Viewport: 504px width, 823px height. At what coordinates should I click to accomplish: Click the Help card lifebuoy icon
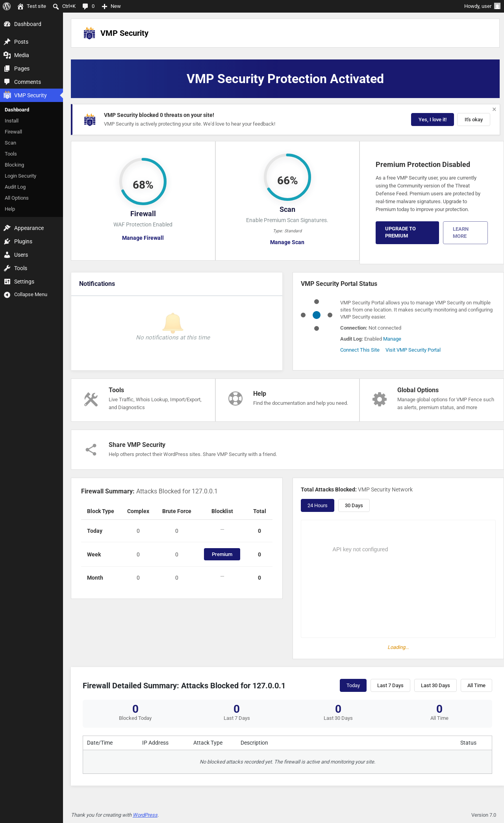(235, 399)
